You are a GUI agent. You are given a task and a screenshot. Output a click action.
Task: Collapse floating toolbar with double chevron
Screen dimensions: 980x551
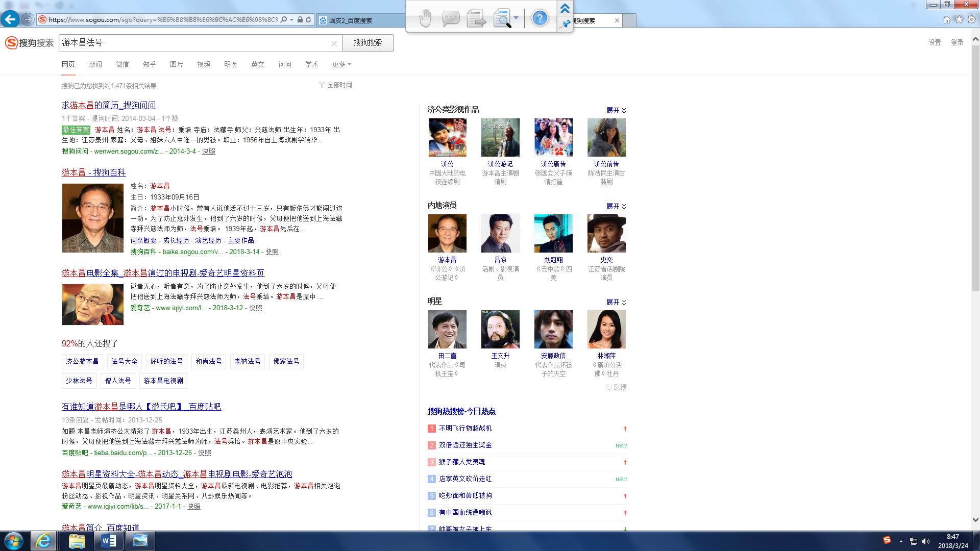point(565,9)
